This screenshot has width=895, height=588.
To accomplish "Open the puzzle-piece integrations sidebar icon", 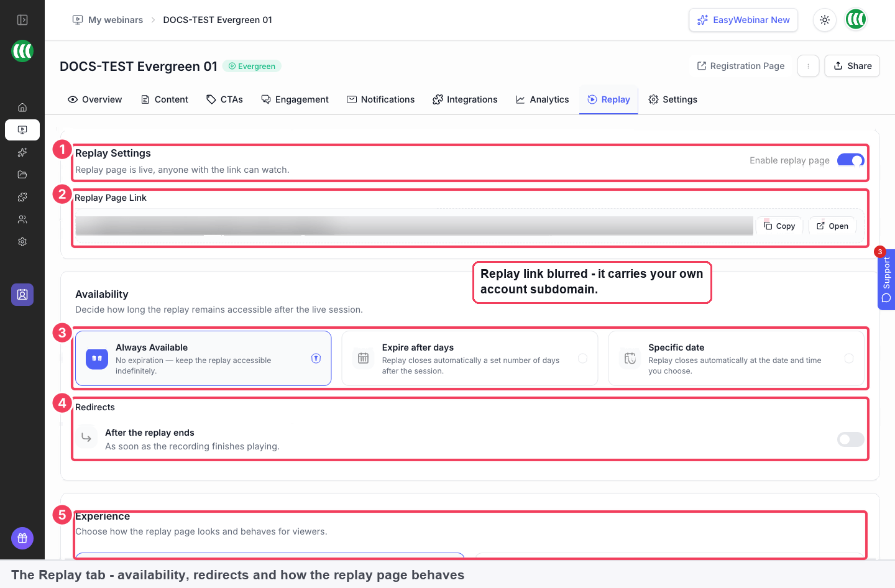I will 22,197.
